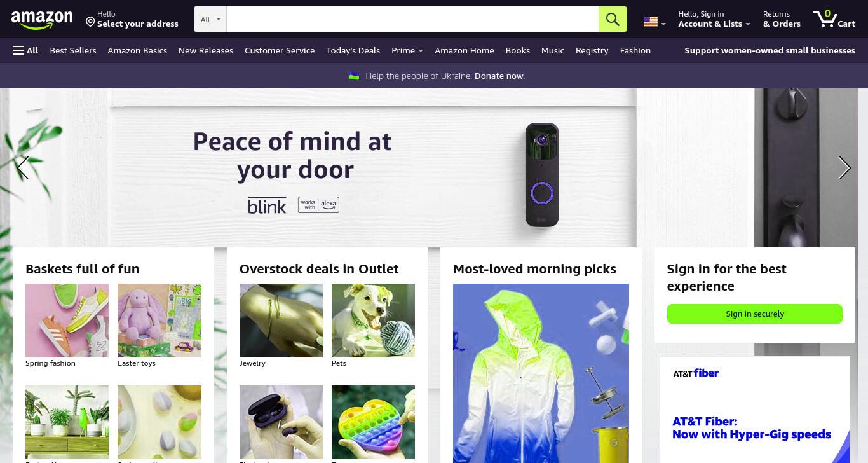Expand the Account & Lists dropdown
Image resolution: width=868 pixels, height=463 pixels.
click(714, 19)
